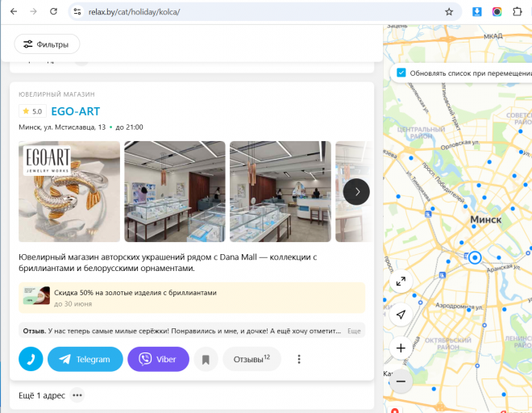Screen dimensions: 532x413
Task: Open the colorful round extension icon
Action: pos(497,12)
